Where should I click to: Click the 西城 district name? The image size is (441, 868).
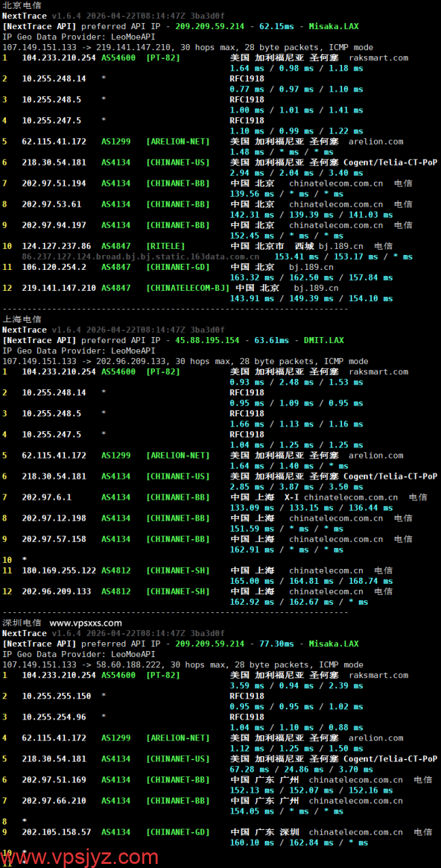tap(305, 246)
